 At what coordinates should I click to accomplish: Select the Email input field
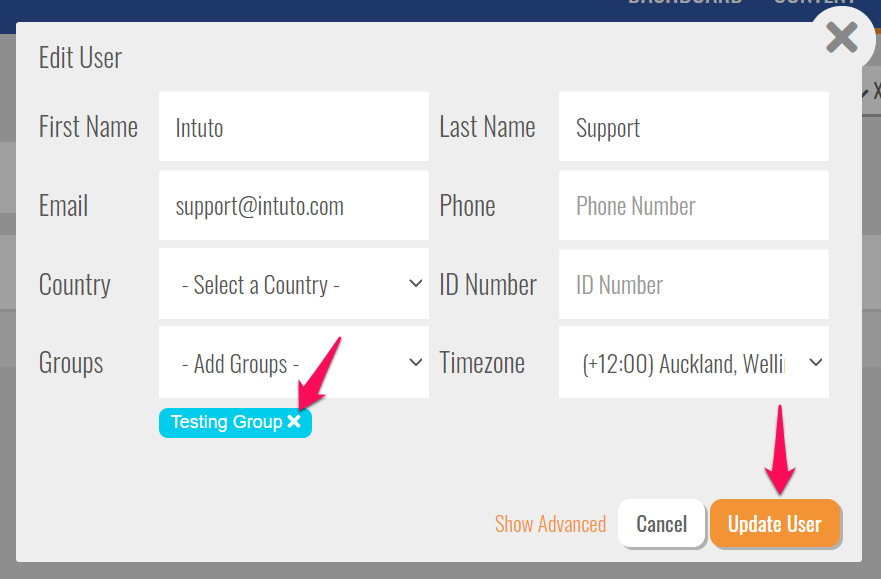[293, 206]
